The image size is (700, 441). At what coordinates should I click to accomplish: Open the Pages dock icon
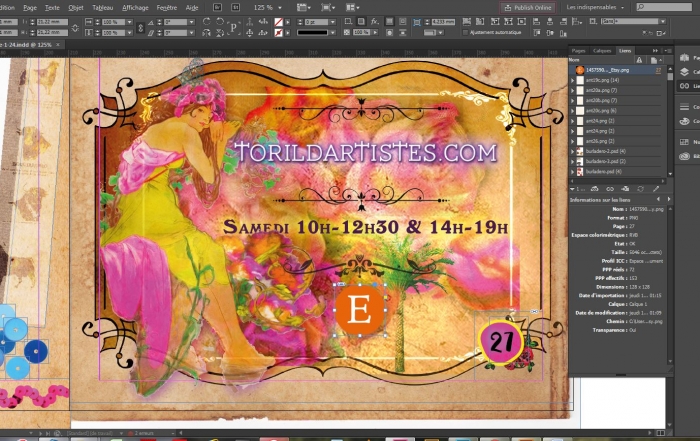(684, 58)
